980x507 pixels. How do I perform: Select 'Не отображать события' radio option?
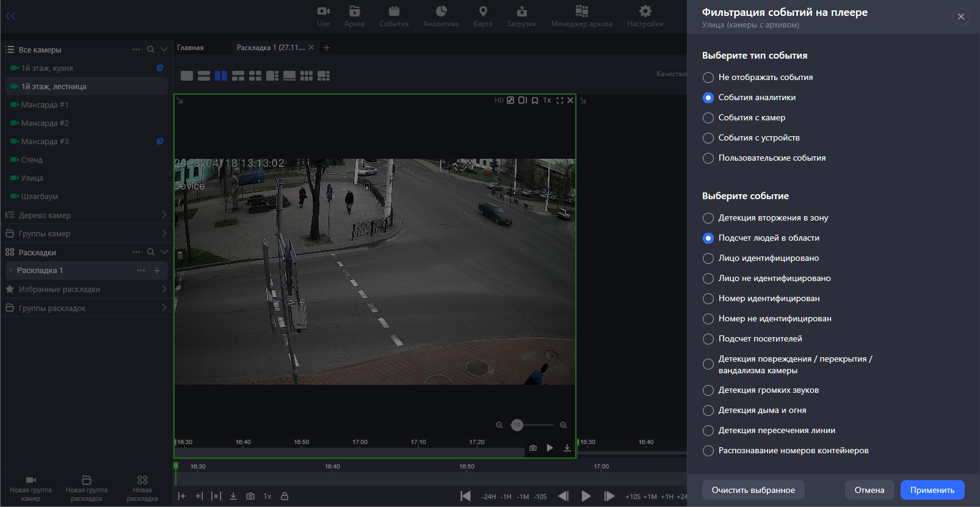708,78
